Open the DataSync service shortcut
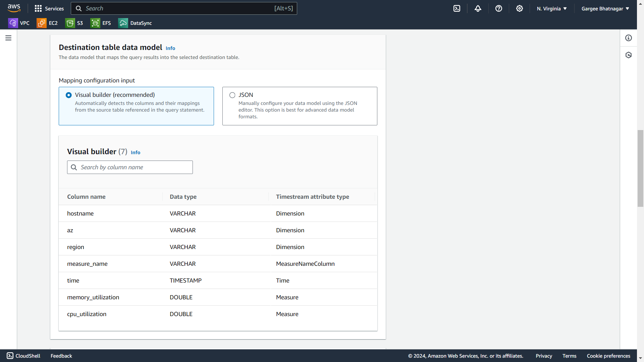 pyautogui.click(x=135, y=23)
